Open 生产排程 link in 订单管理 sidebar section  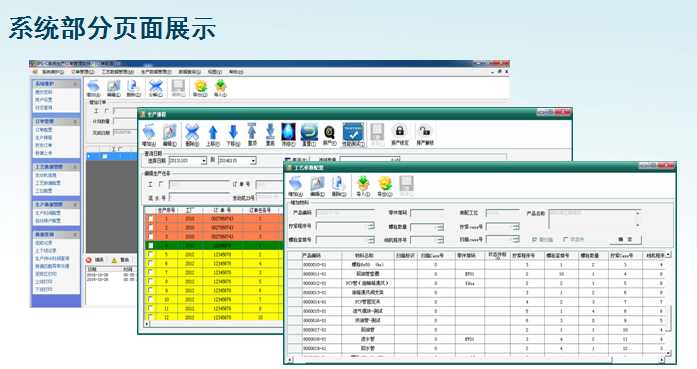[x=44, y=138]
